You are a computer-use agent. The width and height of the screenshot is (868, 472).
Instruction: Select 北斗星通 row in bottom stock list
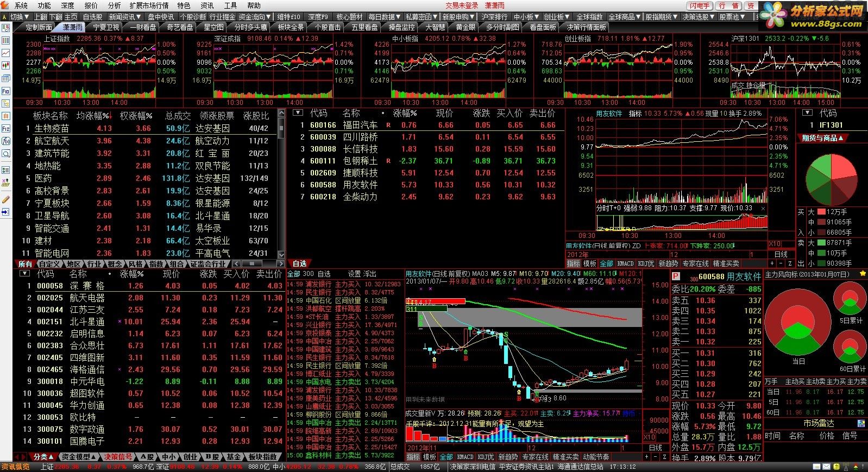149,322
